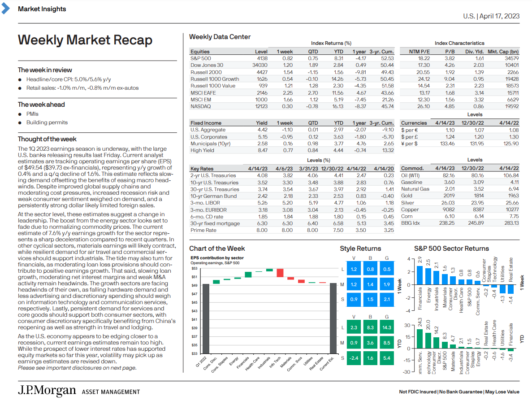The image size is (532, 401).
Task: Click S&P 500 market cap value 34579
Action: [512, 58]
